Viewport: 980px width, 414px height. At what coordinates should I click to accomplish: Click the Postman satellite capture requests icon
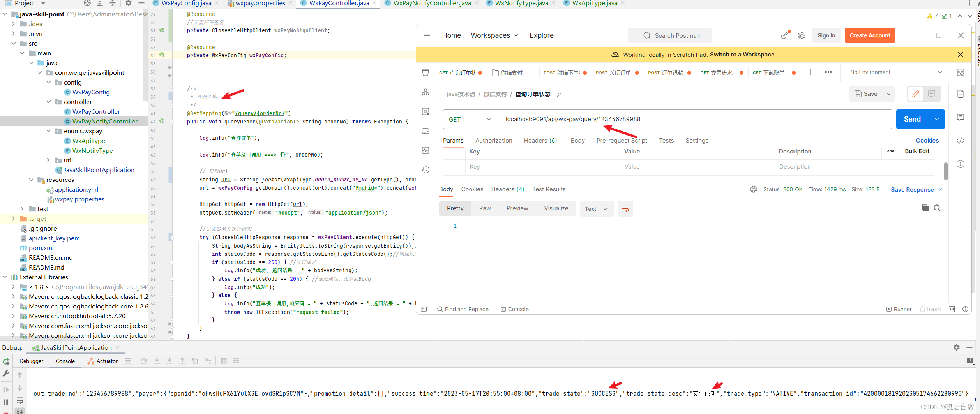coord(785,35)
